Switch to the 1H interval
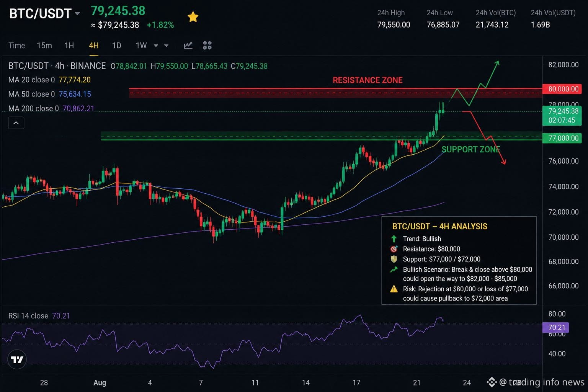This screenshot has height=392, width=588. (69, 46)
